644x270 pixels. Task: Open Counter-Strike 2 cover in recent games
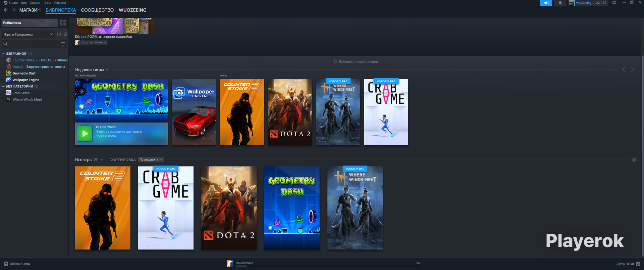pos(242,112)
